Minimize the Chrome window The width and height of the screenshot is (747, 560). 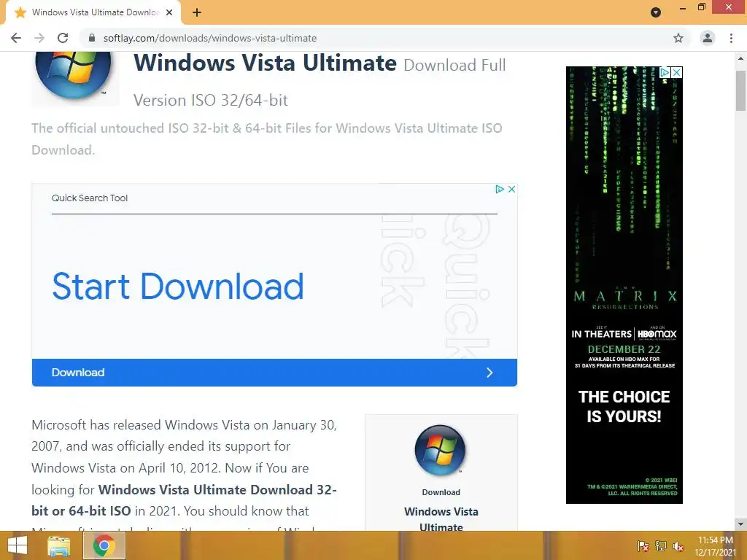click(x=683, y=7)
